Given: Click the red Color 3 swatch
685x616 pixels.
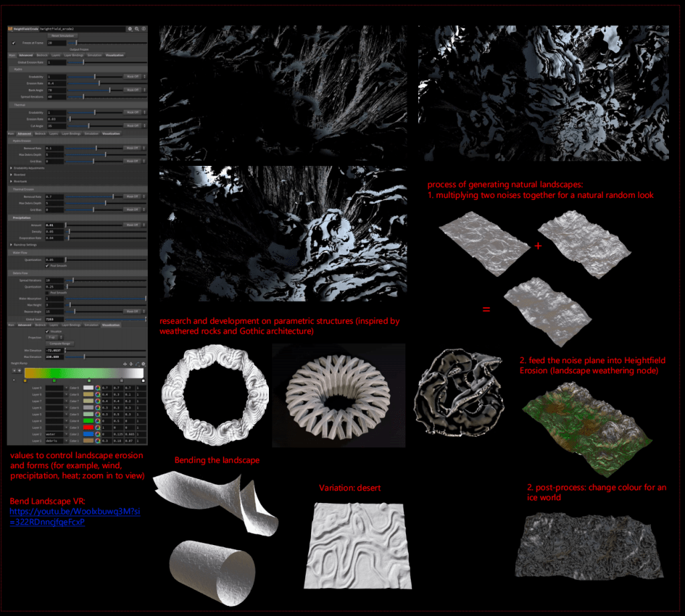Looking at the screenshot, I should click(x=88, y=427).
